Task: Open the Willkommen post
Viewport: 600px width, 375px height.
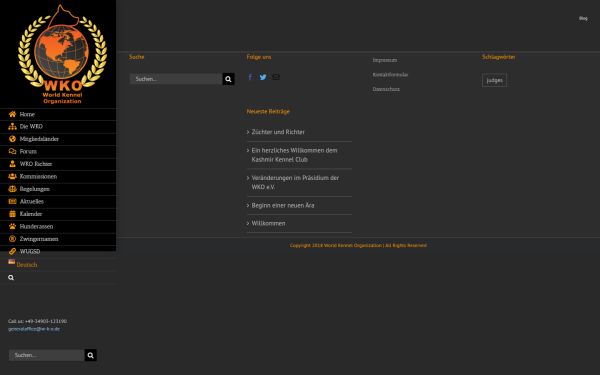Action: click(x=268, y=223)
